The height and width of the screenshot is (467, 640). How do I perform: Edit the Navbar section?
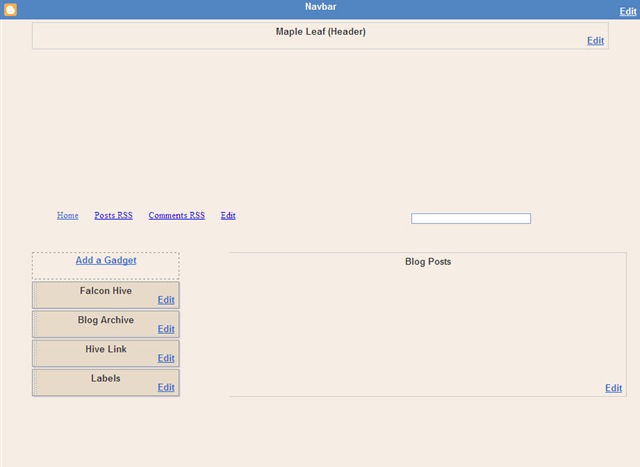tap(628, 11)
